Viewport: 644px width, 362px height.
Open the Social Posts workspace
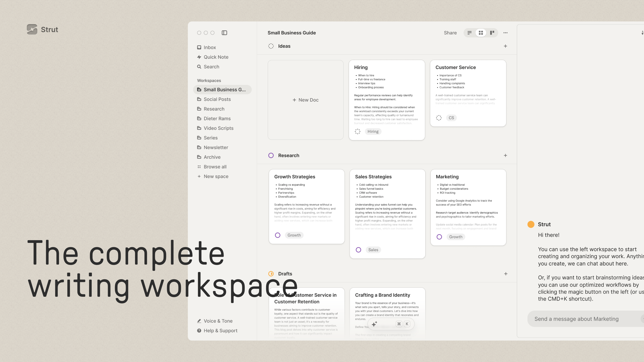[217, 99]
